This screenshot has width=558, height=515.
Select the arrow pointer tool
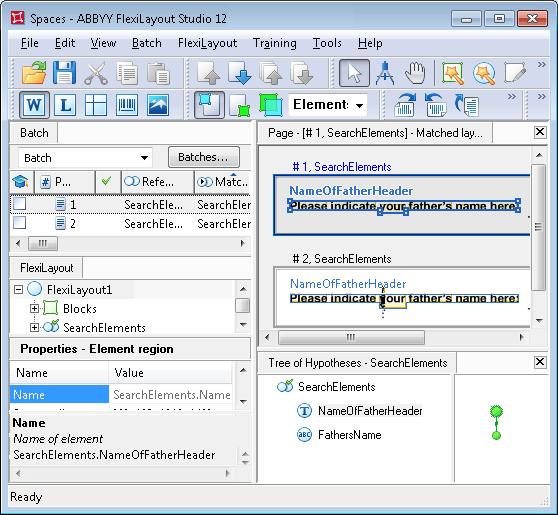pyautogui.click(x=354, y=73)
